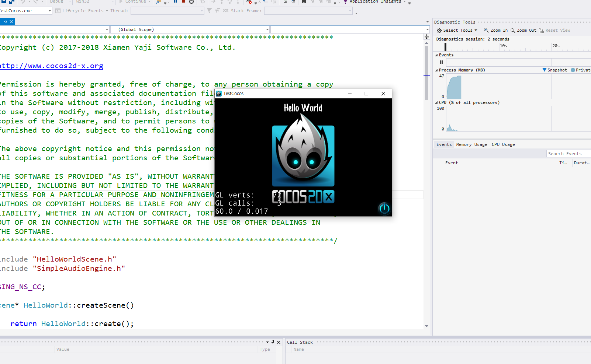Open debug location toolbar overflow options
591x364 pixels.
pos(356,13)
